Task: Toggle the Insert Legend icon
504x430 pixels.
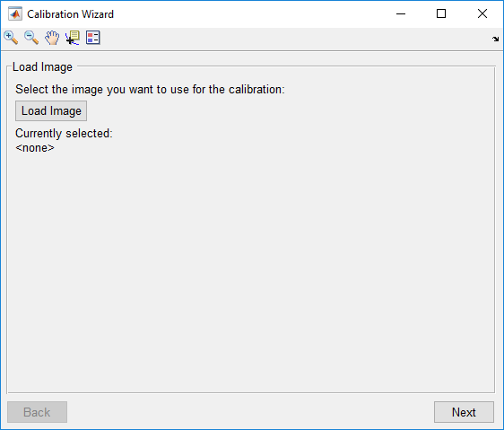Action: point(93,38)
